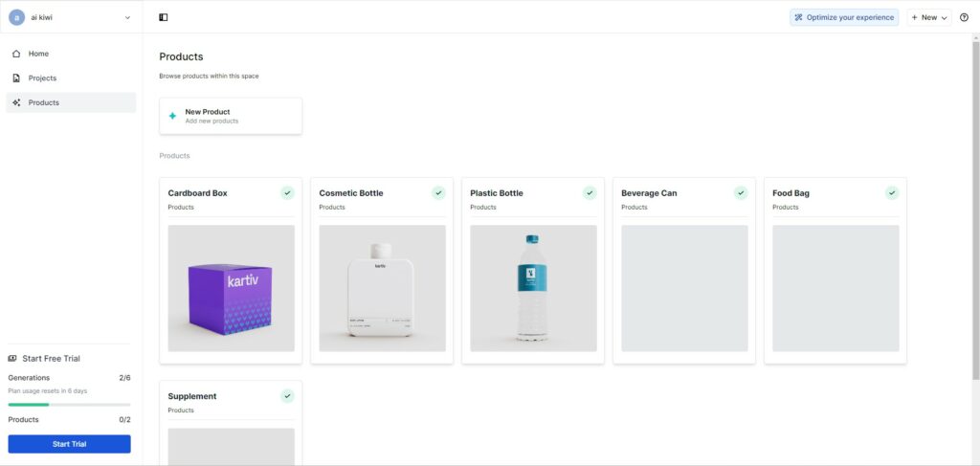Click the teal plus icon on New Product
Image resolution: width=980 pixels, height=466 pixels.
[x=172, y=116]
